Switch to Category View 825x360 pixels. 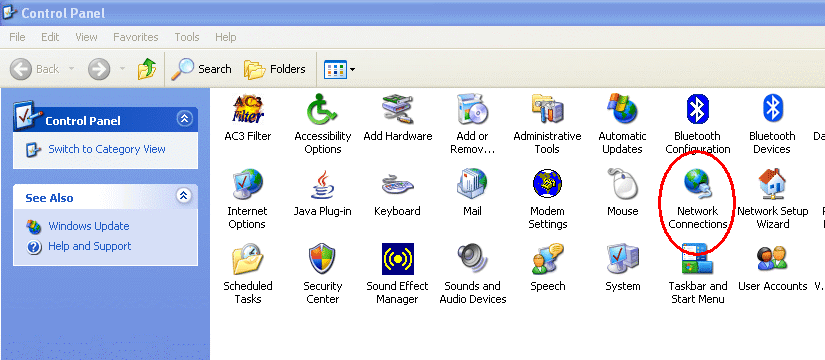(x=107, y=149)
